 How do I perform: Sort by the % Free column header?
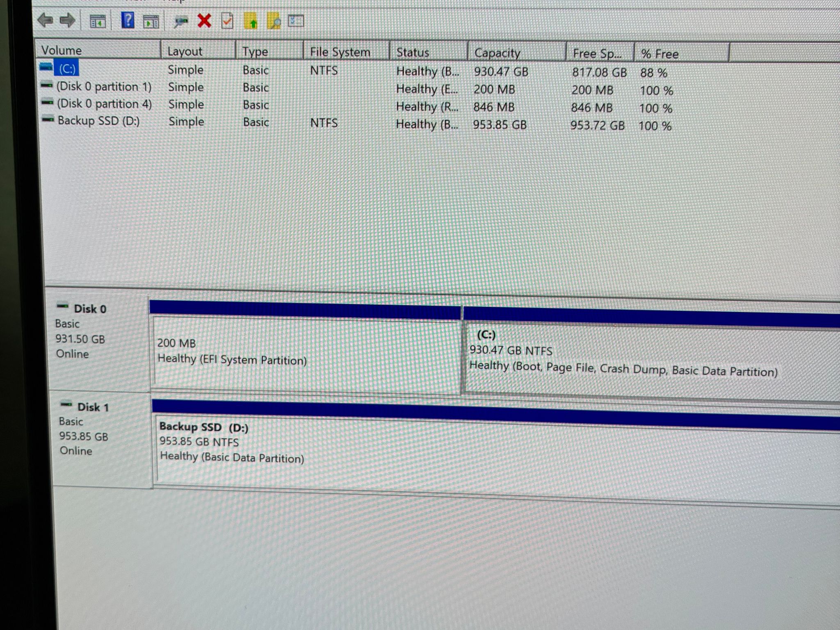click(682, 54)
